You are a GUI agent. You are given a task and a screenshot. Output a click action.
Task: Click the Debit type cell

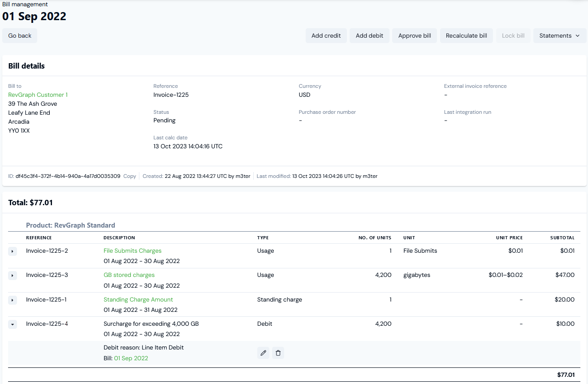[x=265, y=324]
